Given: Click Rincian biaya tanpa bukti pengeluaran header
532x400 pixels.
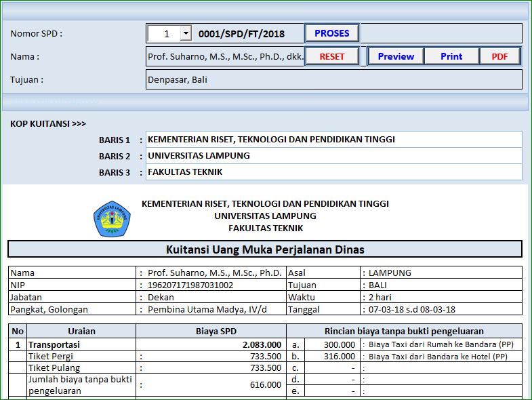Looking at the screenshot, I should [404, 331].
